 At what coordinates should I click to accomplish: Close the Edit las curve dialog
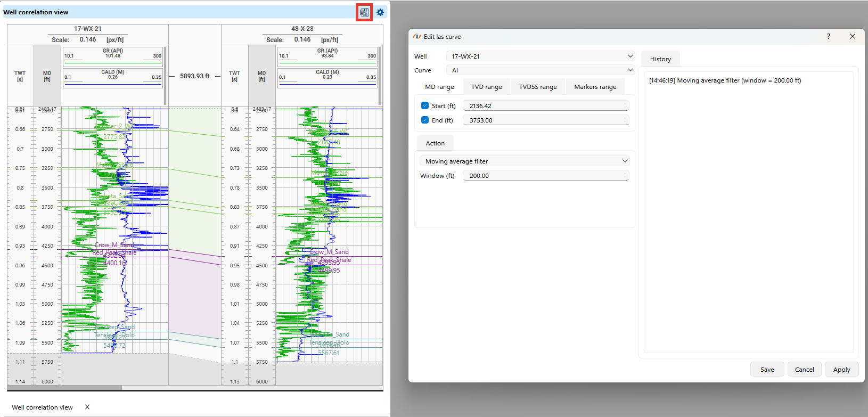[852, 36]
